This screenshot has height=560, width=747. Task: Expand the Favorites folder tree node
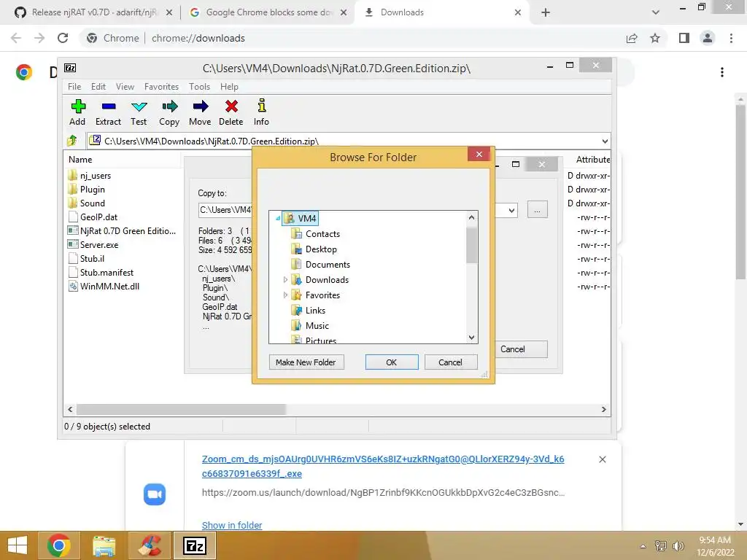coord(285,295)
